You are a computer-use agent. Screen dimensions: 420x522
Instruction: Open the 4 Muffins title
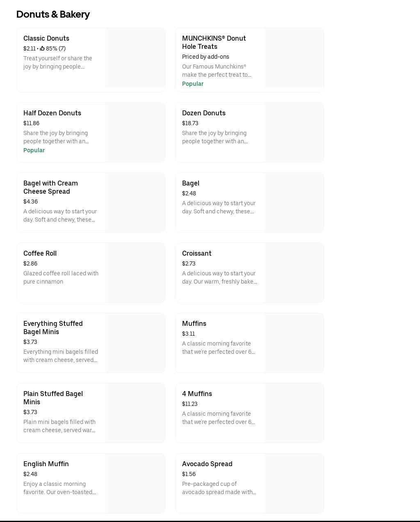click(x=197, y=394)
